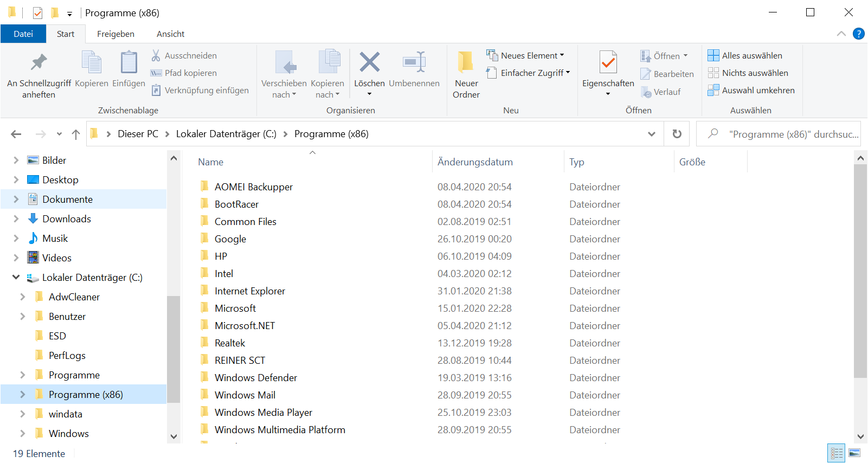
Task: Pin to quick access (An Schnellzugriff anheften)
Action: click(x=38, y=75)
